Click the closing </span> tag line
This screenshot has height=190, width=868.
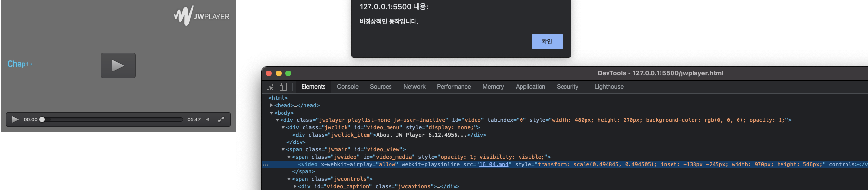[x=304, y=171]
